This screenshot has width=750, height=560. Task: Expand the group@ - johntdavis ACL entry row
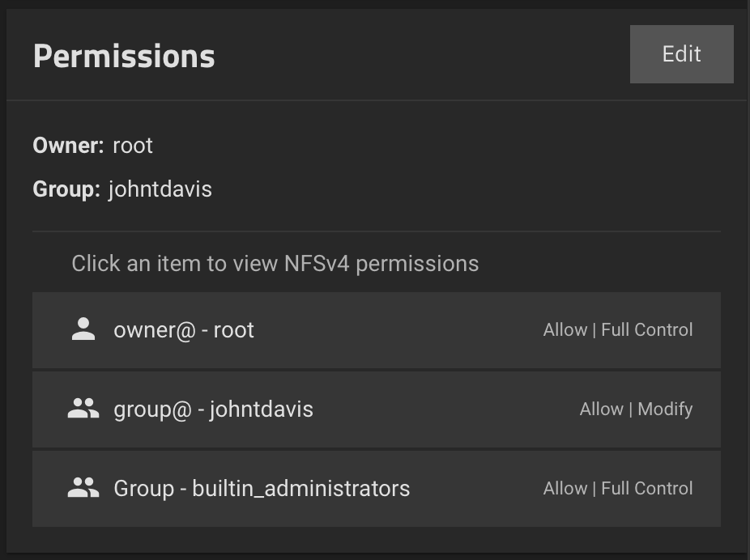377,409
